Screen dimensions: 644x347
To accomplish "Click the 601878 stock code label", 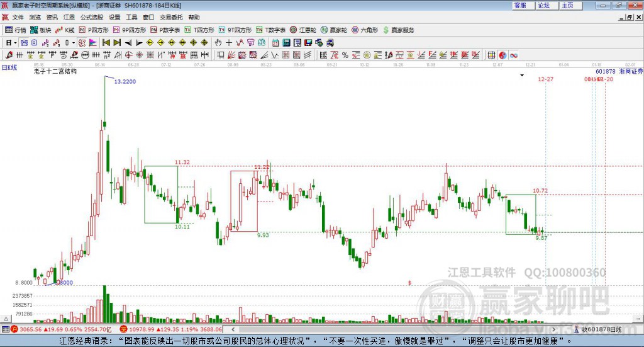I will (x=606, y=72).
